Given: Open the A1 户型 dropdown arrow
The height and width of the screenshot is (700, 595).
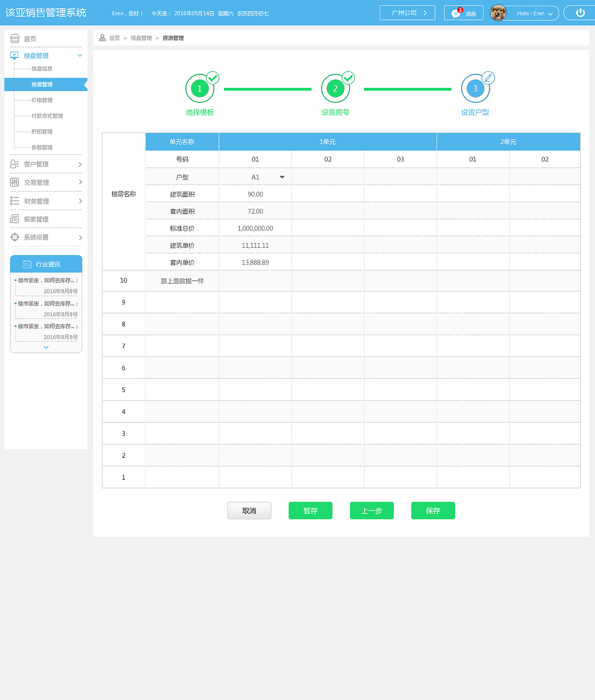Looking at the screenshot, I should click(282, 177).
